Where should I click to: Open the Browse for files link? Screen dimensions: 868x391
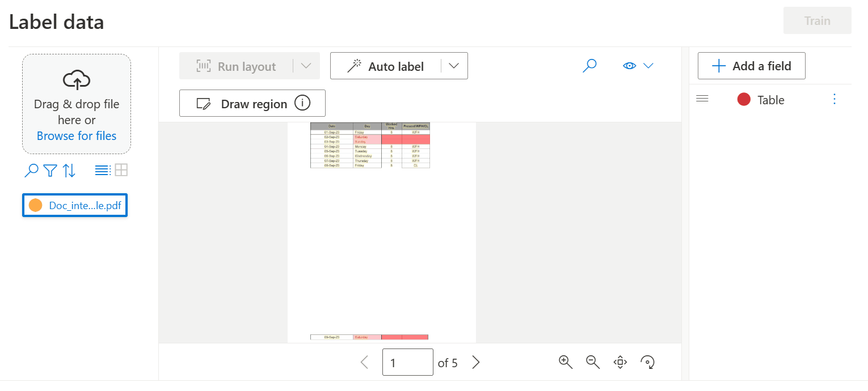click(x=77, y=136)
